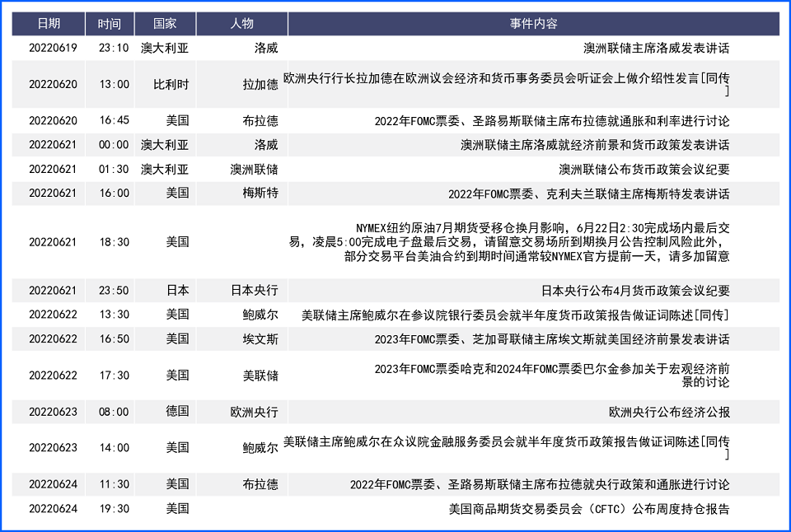The height and width of the screenshot is (532, 791).
Task: Click the person cell 埃文斯
Action: (x=260, y=338)
